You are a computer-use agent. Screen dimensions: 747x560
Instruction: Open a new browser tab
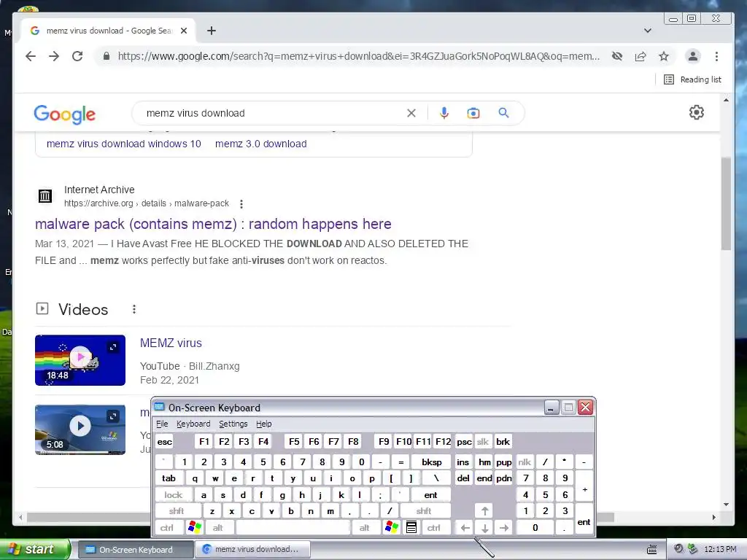pos(212,31)
